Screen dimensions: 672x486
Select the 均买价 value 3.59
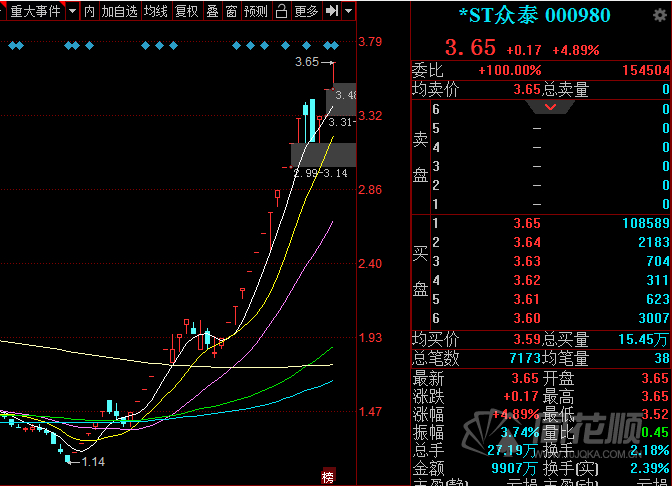(x=527, y=340)
